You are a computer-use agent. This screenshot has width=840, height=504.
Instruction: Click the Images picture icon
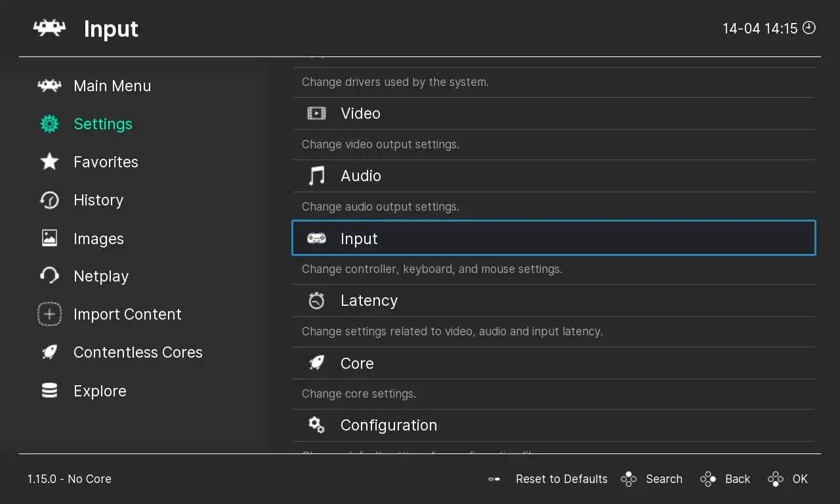pyautogui.click(x=50, y=238)
